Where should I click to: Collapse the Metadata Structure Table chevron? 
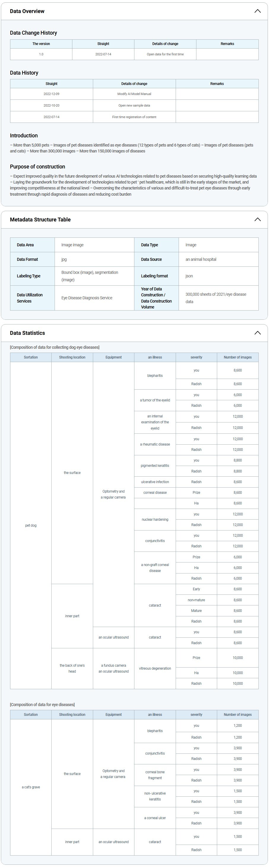pos(257,219)
